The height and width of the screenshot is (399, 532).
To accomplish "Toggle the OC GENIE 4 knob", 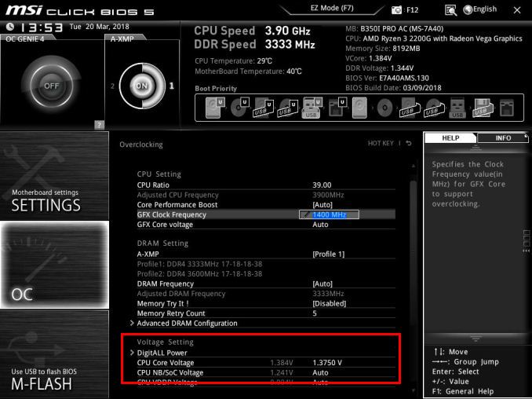I will click(x=51, y=86).
